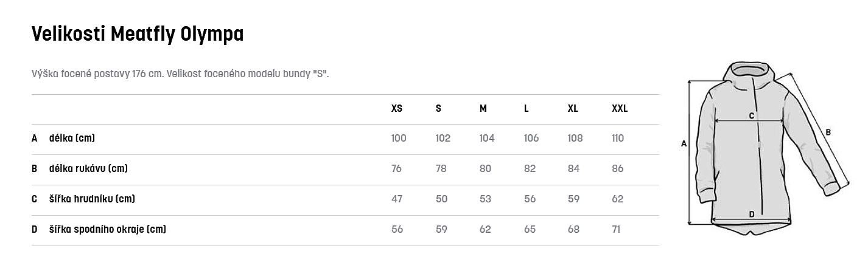Click the length value 110 for XXL
The image size is (868, 268).
pyautogui.click(x=618, y=139)
